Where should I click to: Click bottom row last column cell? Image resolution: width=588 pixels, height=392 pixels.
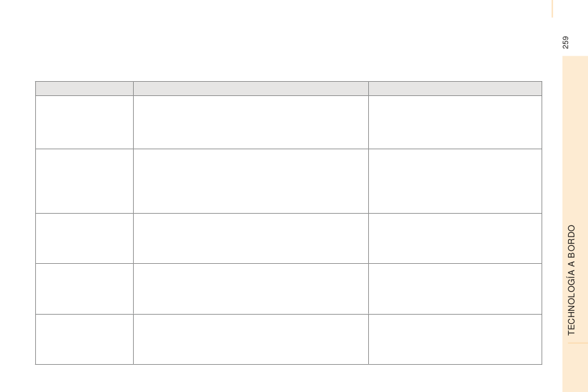pos(456,339)
